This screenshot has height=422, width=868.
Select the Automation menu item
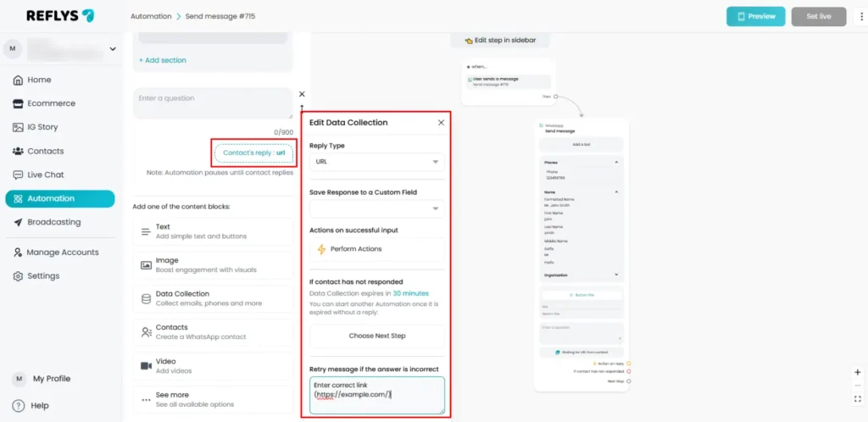click(59, 198)
